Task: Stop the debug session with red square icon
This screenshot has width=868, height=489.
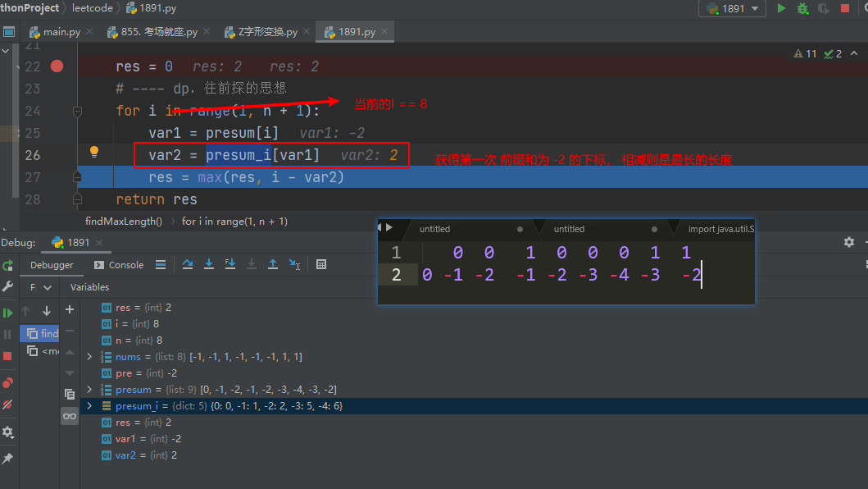Action: (x=10, y=354)
